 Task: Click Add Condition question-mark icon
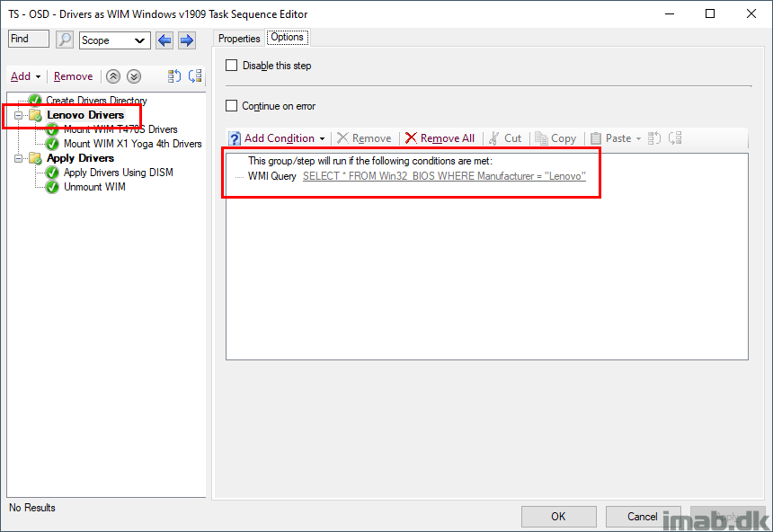pos(235,138)
